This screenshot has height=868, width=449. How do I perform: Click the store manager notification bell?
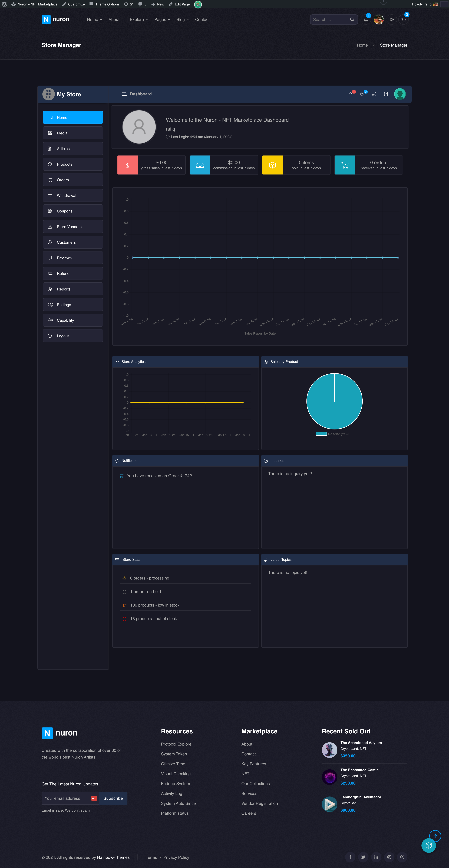point(350,94)
